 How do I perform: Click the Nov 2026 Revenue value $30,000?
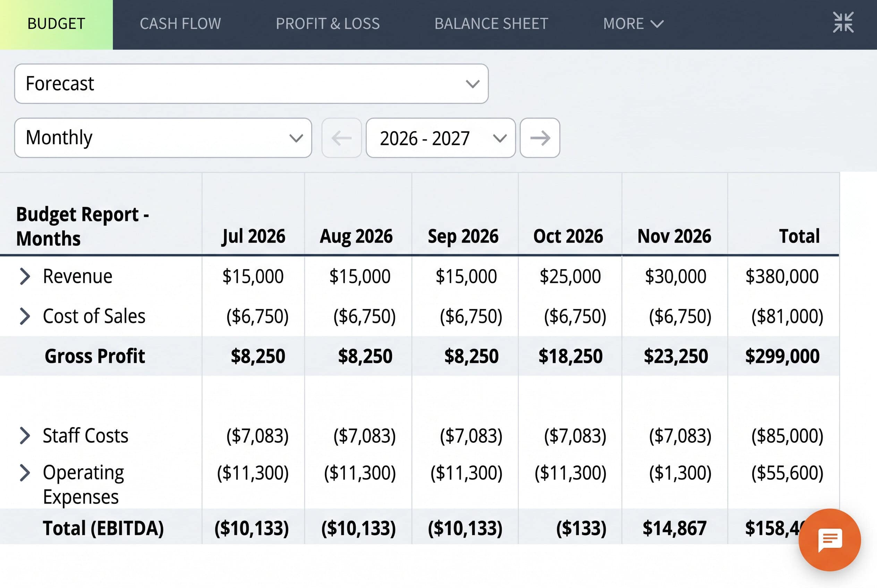[675, 276]
